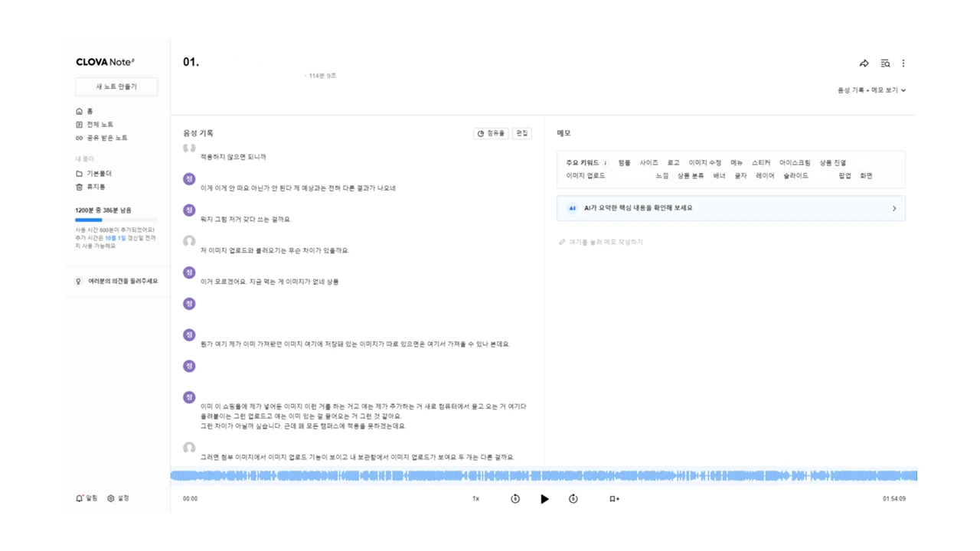Click the share note icon
Screen dimensions: 980x551
pyautogui.click(x=864, y=64)
